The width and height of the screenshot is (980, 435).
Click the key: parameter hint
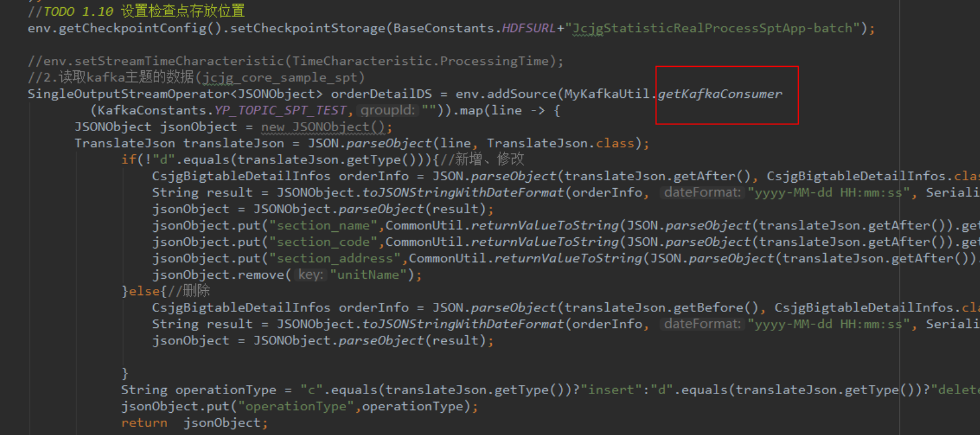click(310, 275)
